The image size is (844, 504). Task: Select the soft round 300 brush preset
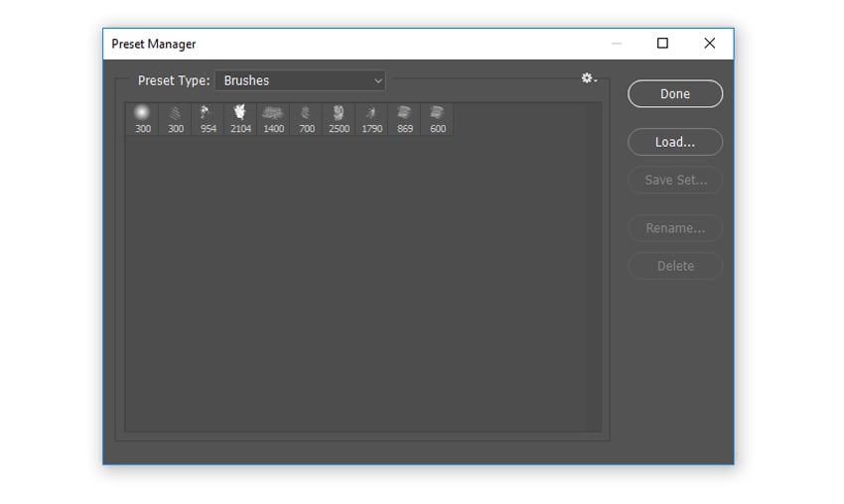pos(143,119)
